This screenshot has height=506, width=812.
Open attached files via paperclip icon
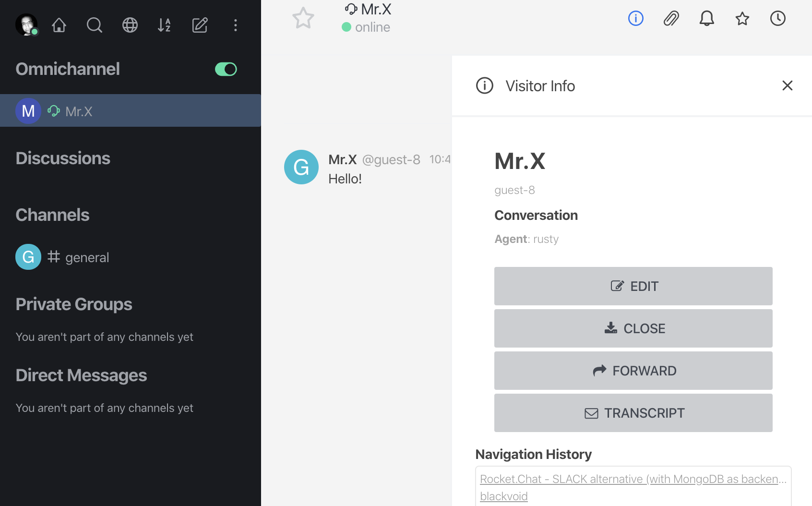[x=671, y=19]
